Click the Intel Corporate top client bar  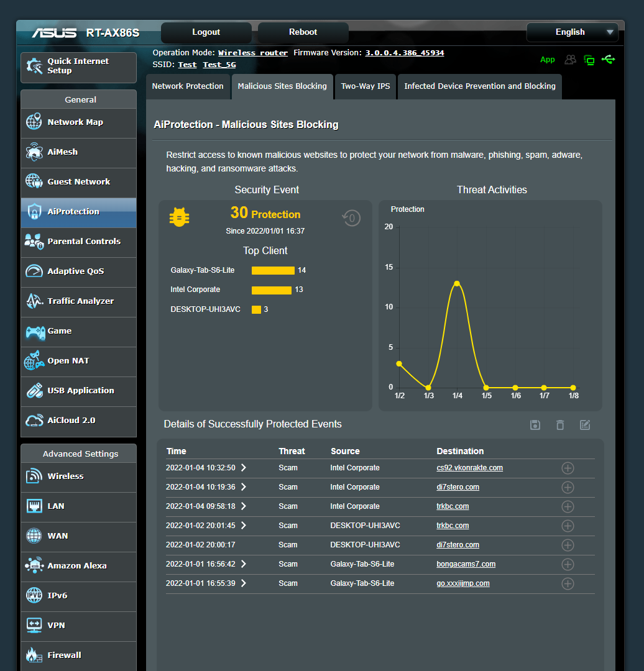point(272,290)
